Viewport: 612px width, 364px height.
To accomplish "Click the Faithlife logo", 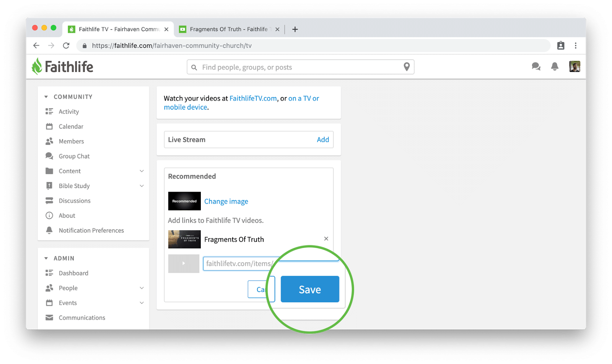I will (x=62, y=67).
